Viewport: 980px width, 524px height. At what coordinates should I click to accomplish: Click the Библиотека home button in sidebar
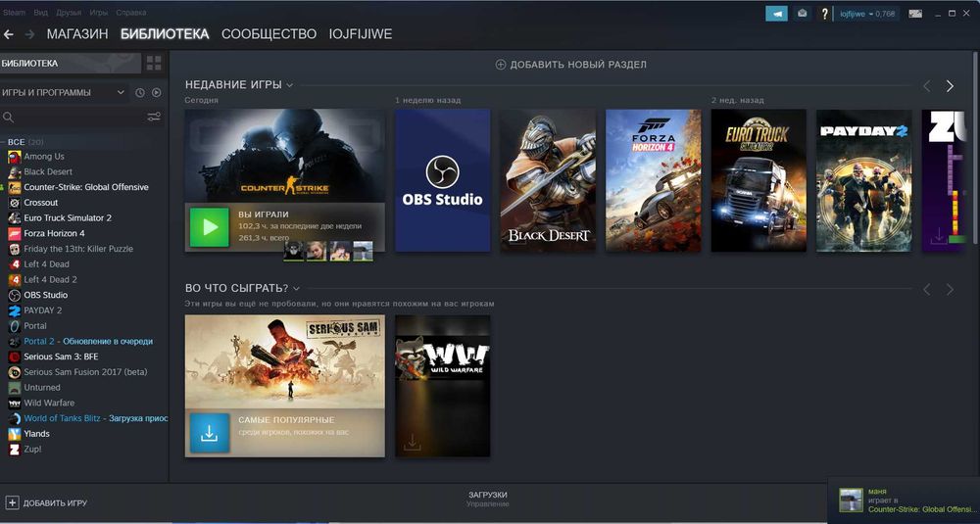point(71,63)
